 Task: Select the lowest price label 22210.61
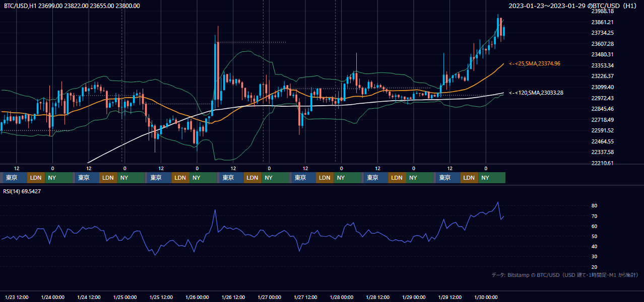tap(602, 163)
